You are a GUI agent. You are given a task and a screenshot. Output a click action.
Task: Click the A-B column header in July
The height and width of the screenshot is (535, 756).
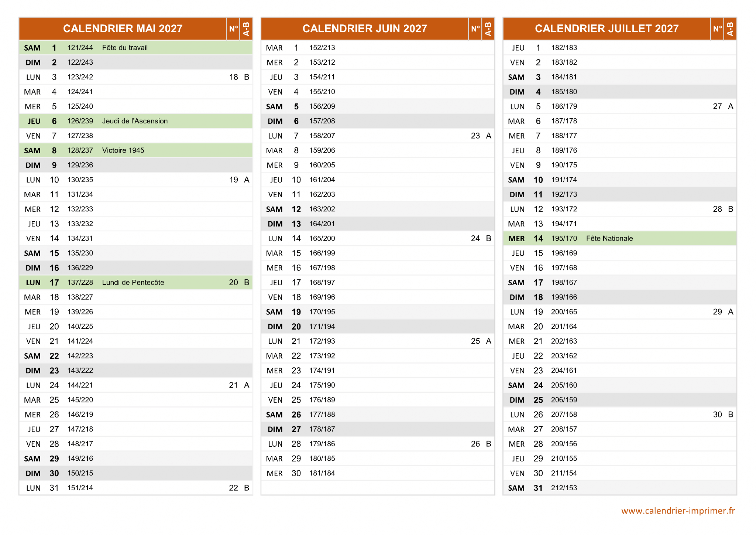(x=730, y=28)
